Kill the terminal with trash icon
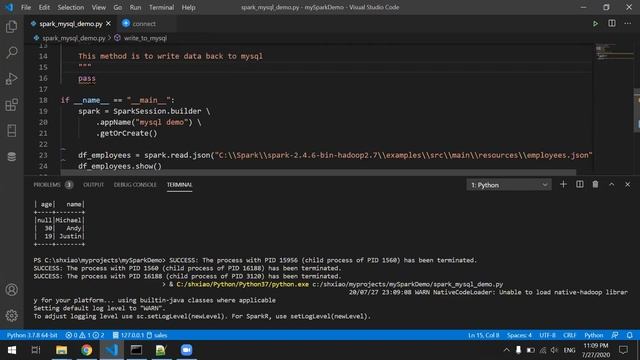Screen dimensions: 640x360 click(x=596, y=184)
